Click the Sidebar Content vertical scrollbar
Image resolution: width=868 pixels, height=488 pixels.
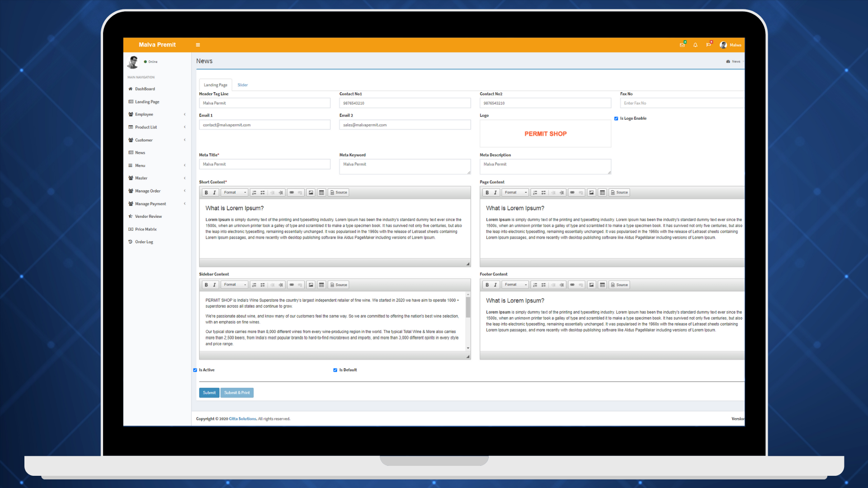(x=468, y=321)
